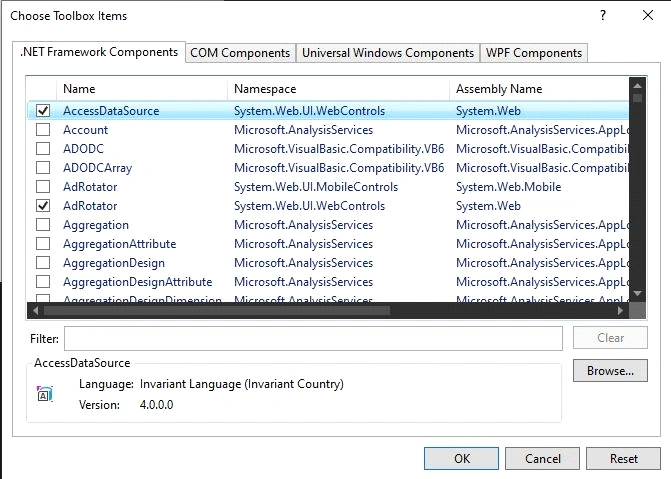Uncheck AdRotator System.Web.UI.WebControls checkbox
The width and height of the screenshot is (671, 479).
point(43,206)
